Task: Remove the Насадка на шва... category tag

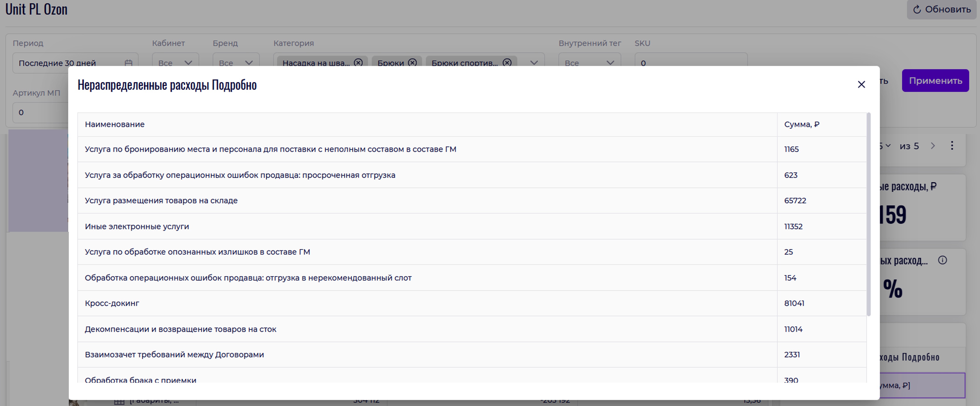Action: point(358,62)
